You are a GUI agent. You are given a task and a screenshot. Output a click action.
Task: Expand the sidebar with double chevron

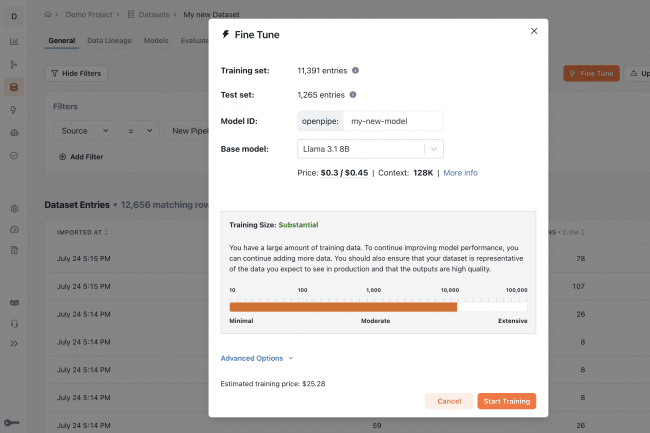coord(14,343)
